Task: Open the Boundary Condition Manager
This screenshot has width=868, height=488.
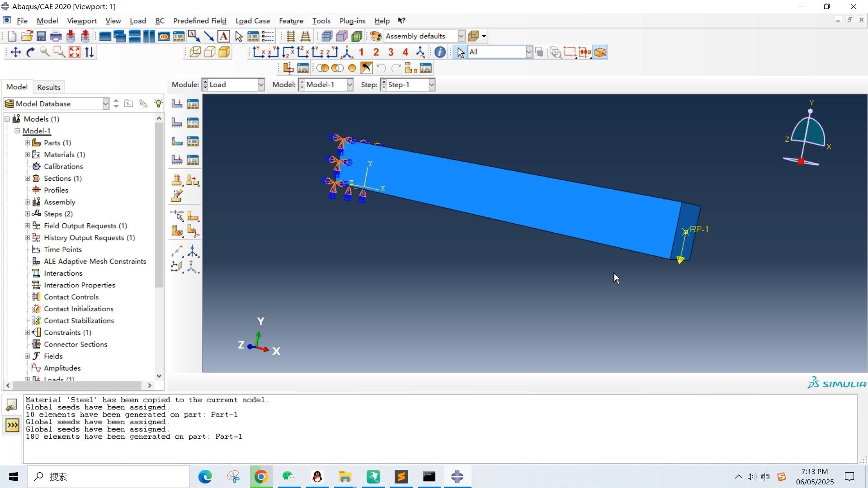Action: coord(193,122)
